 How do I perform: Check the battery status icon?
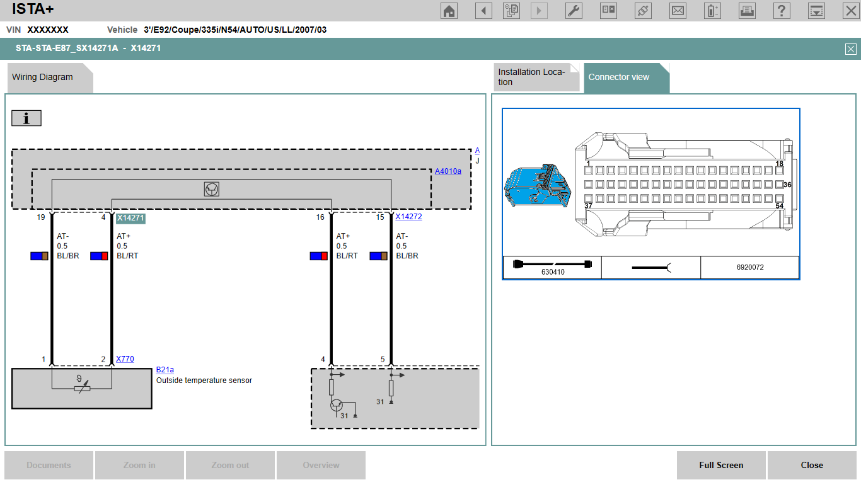click(712, 11)
